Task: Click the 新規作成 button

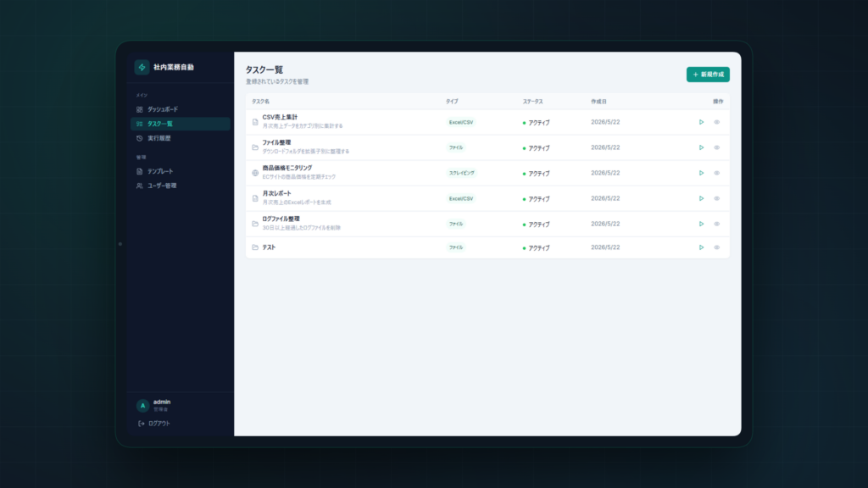Action: point(708,75)
